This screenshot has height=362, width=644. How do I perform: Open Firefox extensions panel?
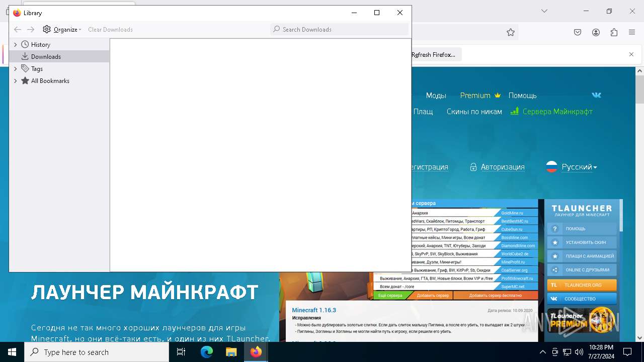(614, 32)
